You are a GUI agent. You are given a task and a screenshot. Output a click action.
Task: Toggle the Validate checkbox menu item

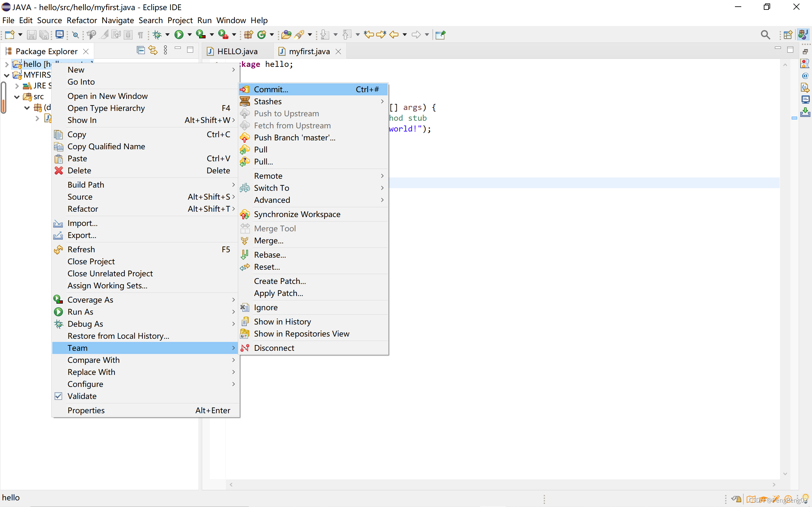click(82, 396)
